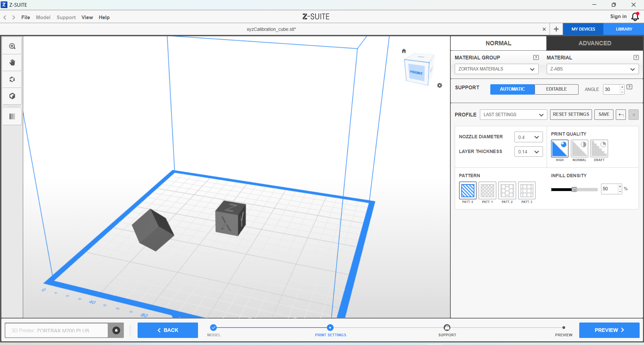The height and width of the screenshot is (345, 644).
Task: Click SAVE profile button
Action: [604, 115]
